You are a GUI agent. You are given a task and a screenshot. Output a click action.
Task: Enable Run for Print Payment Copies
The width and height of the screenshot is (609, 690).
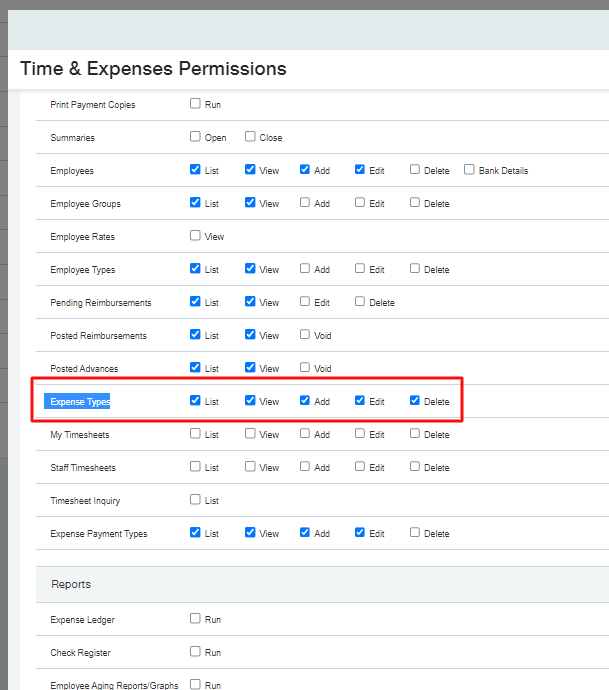coord(195,103)
